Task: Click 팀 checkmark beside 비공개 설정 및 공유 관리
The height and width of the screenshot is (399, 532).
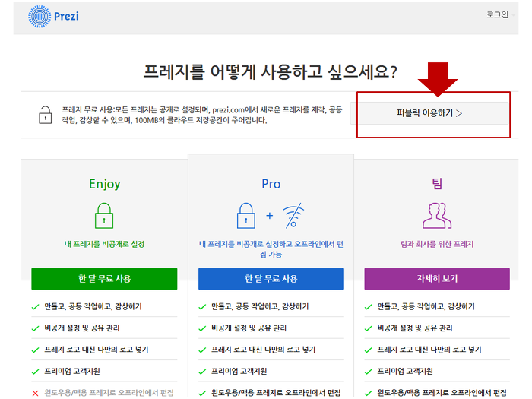Action: click(369, 328)
